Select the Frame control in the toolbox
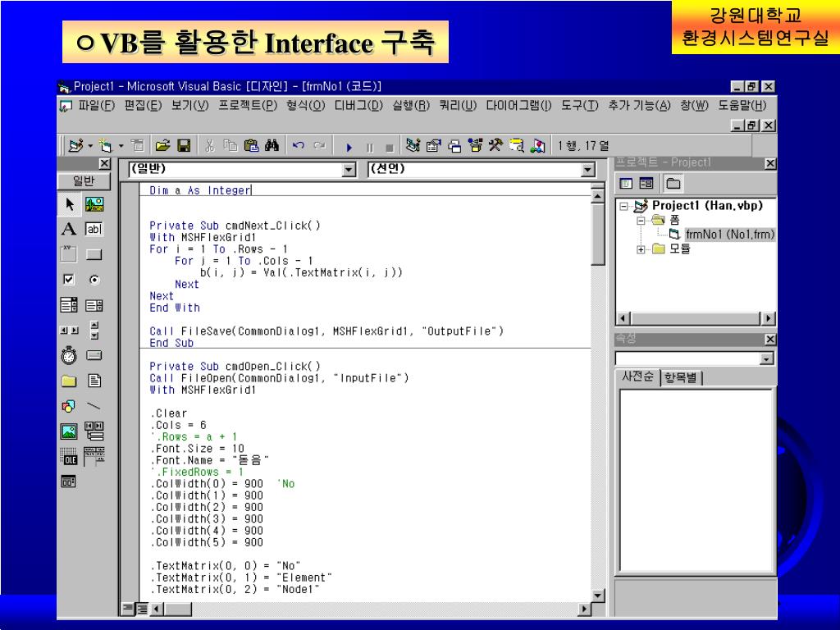Screen dimensions: 840x630 coord(69,254)
